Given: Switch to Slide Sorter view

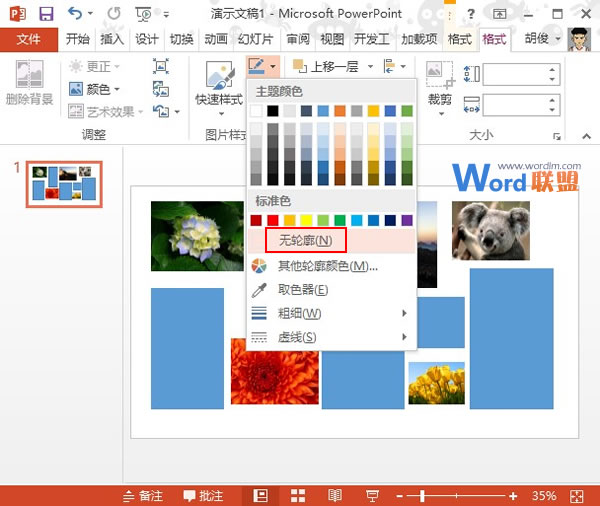Looking at the screenshot, I should tap(298, 496).
